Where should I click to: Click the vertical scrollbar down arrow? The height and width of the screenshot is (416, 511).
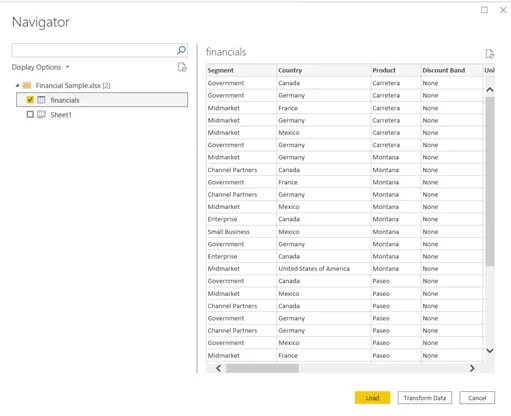(490, 351)
